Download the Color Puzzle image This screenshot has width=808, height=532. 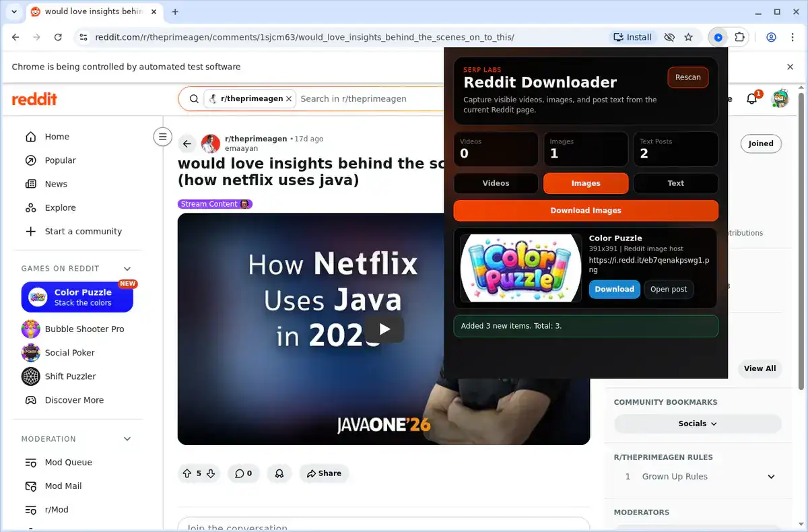tap(614, 290)
